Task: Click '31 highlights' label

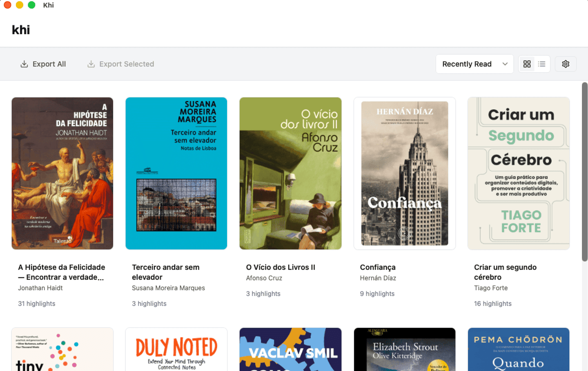Action: [x=37, y=304]
